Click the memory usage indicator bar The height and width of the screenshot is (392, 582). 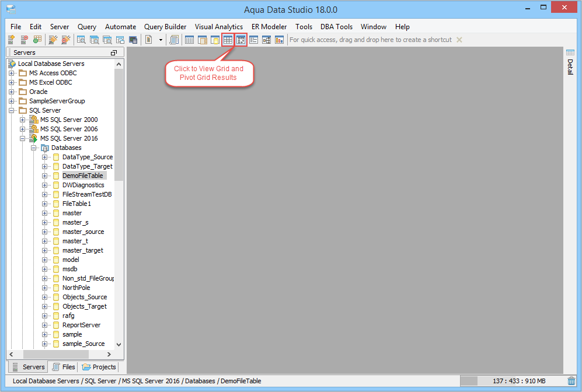pos(513,381)
